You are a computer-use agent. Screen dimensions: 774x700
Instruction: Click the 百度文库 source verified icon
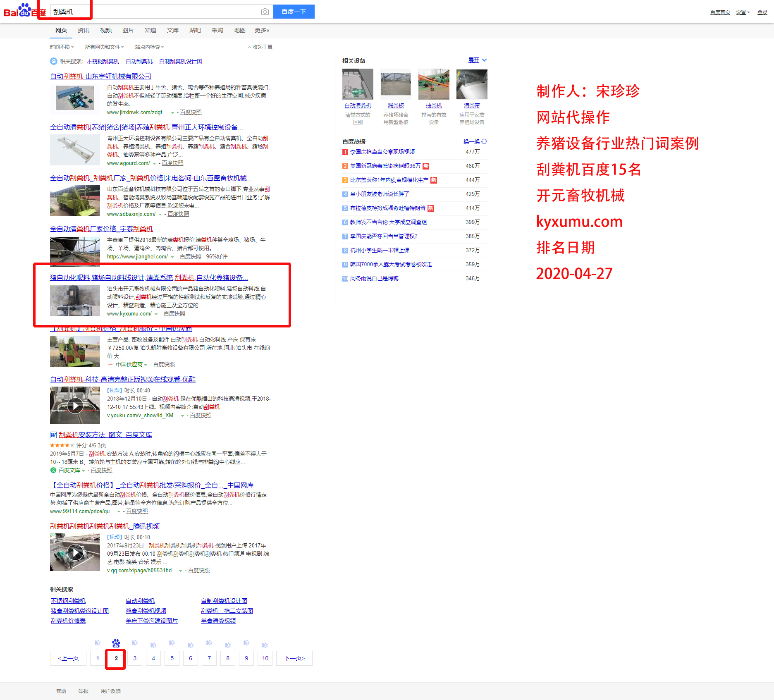53,471
